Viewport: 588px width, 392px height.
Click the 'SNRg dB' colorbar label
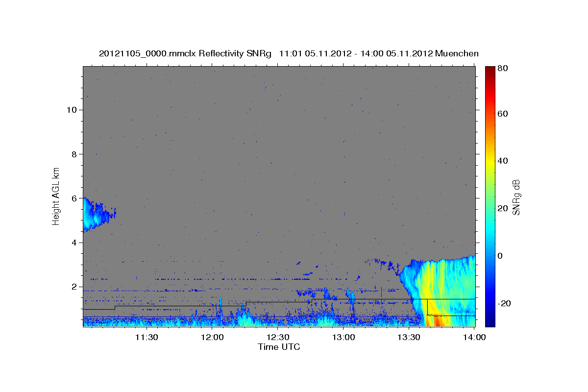515,196
